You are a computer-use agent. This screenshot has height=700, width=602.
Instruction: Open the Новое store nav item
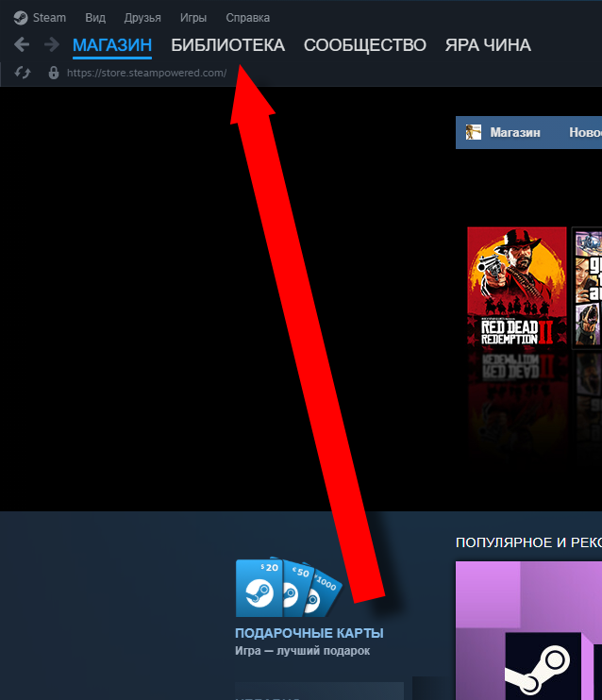click(x=585, y=133)
